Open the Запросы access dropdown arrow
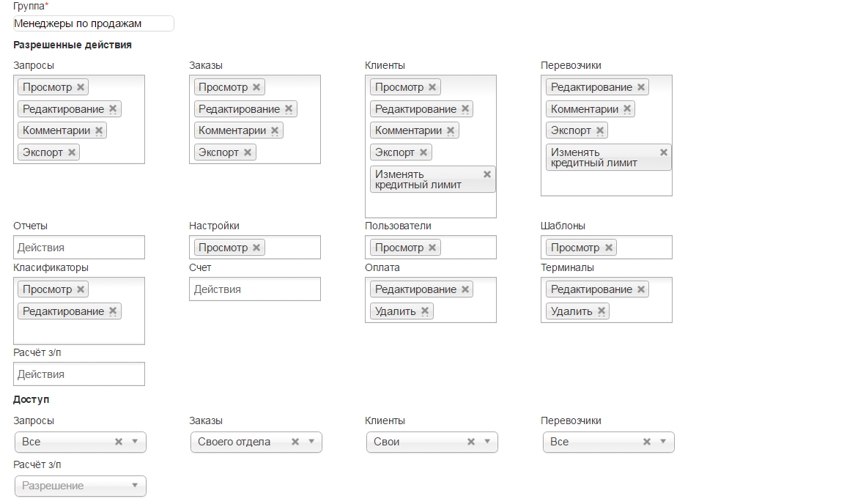This screenshot has width=855, height=504. point(135,442)
